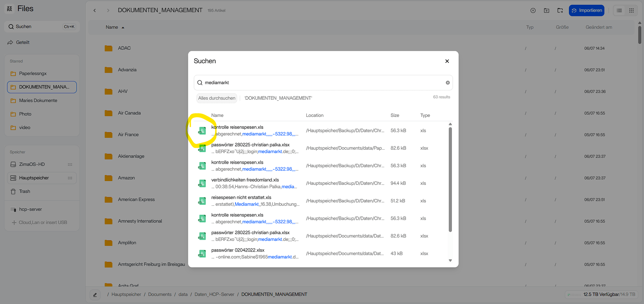644x304 pixels.
Task: Close the Suchen dialog
Action: [447, 61]
